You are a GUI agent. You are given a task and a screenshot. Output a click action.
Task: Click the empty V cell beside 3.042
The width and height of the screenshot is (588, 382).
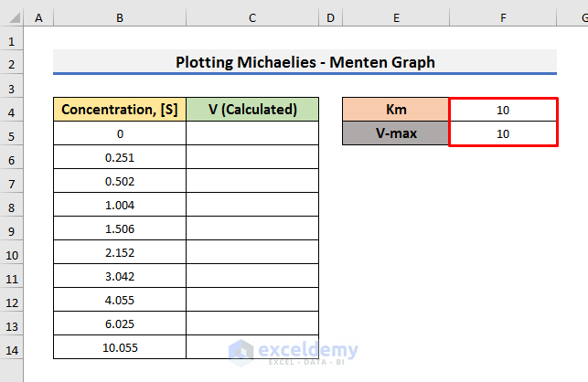(252, 276)
